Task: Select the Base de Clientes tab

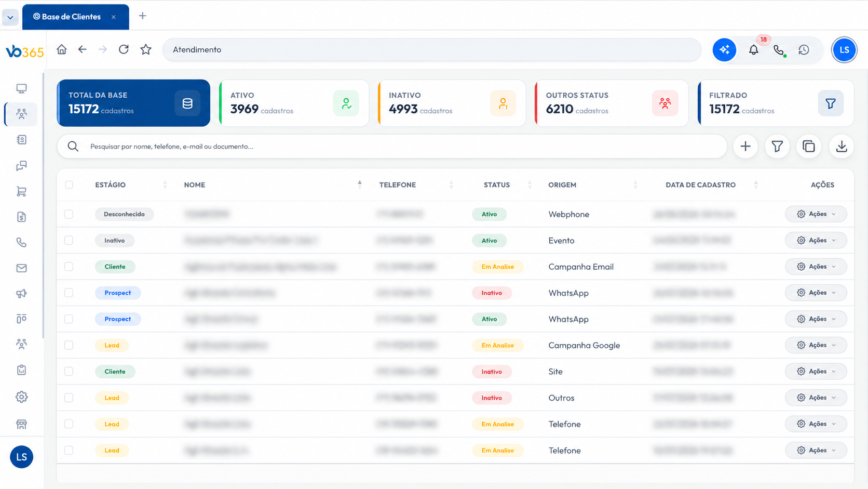Action: click(x=75, y=17)
